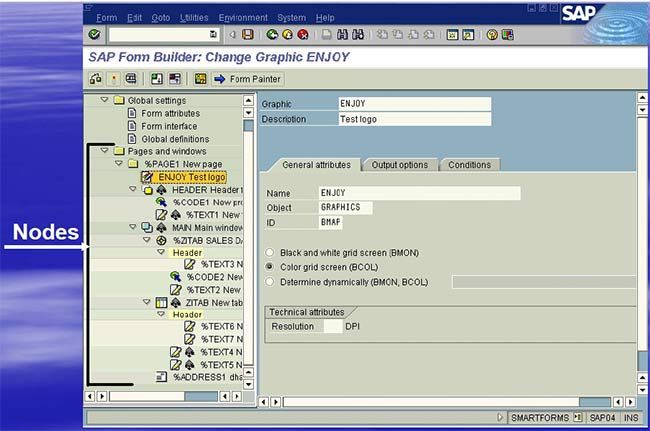650x431 pixels.
Task: Click the First Page icon
Action: [382, 35]
